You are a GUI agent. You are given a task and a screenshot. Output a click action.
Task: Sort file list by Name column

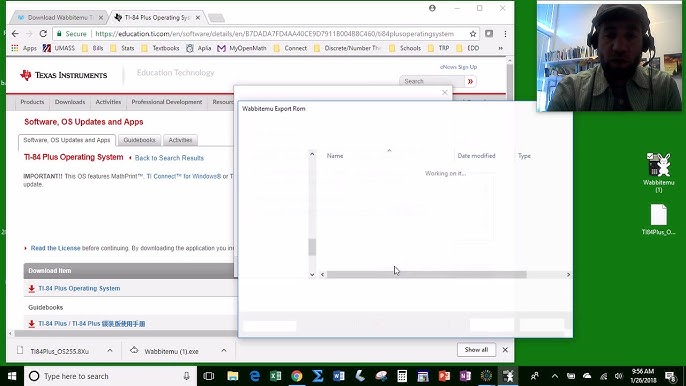point(335,156)
